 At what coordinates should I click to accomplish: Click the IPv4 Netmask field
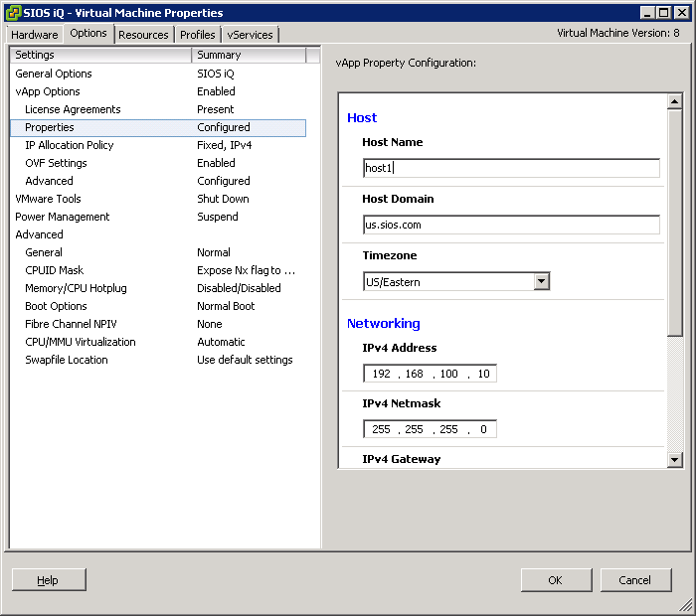pyautogui.click(x=430, y=429)
